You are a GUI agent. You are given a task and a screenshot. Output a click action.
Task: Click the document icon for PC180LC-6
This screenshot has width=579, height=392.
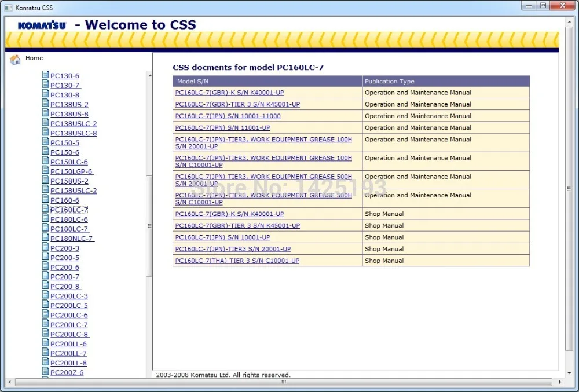tap(46, 219)
